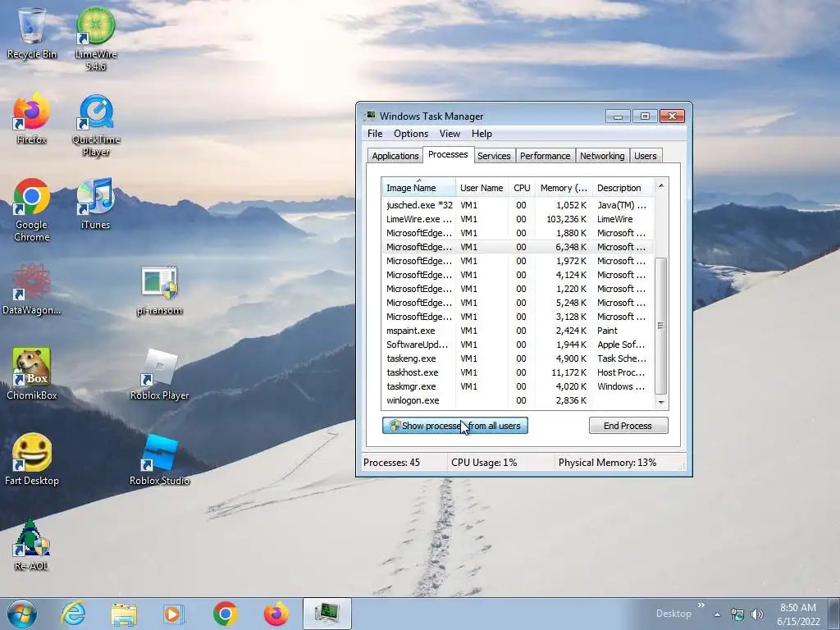This screenshot has height=630, width=840.
Task: Select MicrosoftEdge row using 6,348 K
Action: click(518, 247)
